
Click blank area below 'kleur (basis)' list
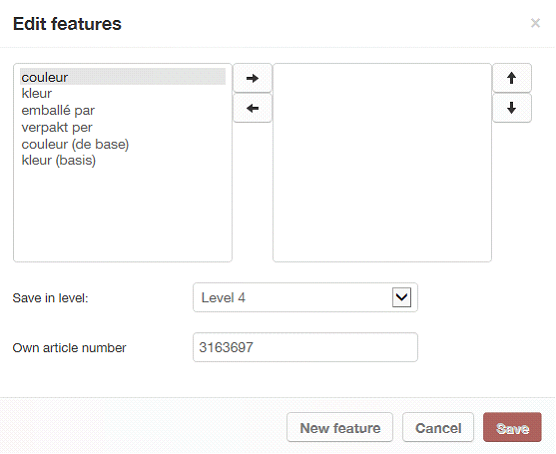pyautogui.click(x=123, y=215)
